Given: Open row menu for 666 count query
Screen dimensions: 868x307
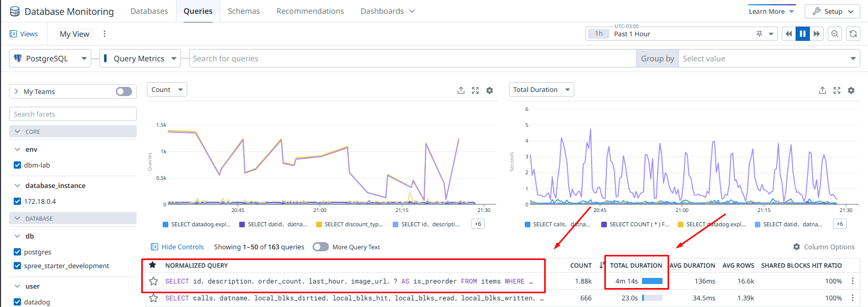Looking at the screenshot, I should pos(853,298).
